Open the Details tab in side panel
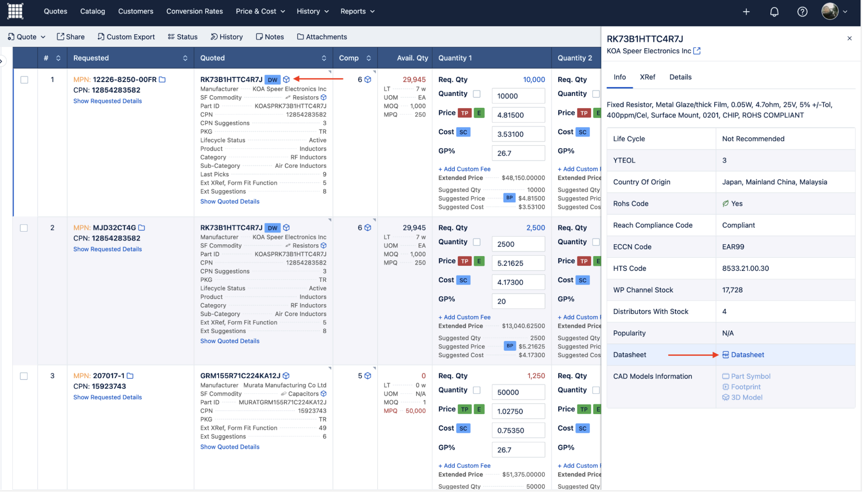 680,77
